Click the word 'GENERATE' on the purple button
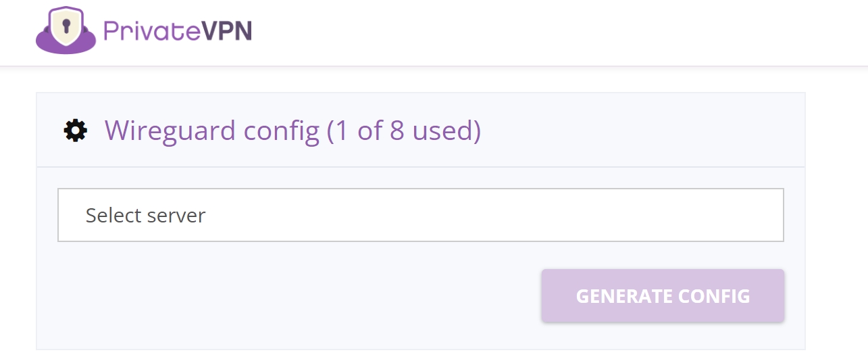The width and height of the screenshot is (868, 359). (x=623, y=296)
